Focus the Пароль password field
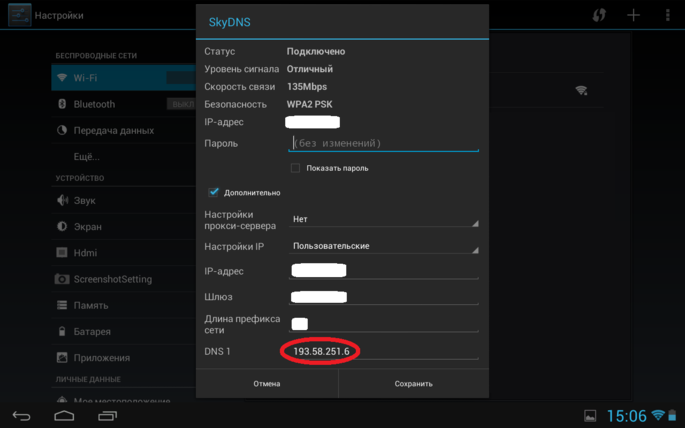This screenshot has height=428, width=685. [384, 143]
